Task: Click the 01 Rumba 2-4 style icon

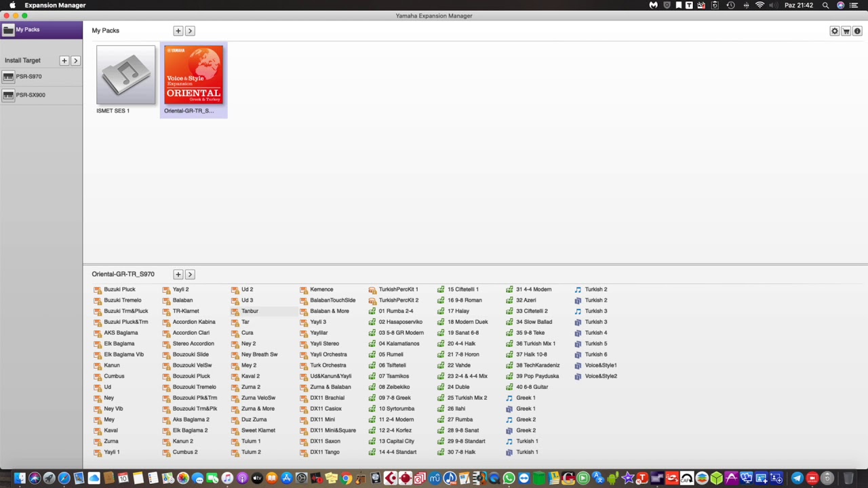Action: coord(372,311)
